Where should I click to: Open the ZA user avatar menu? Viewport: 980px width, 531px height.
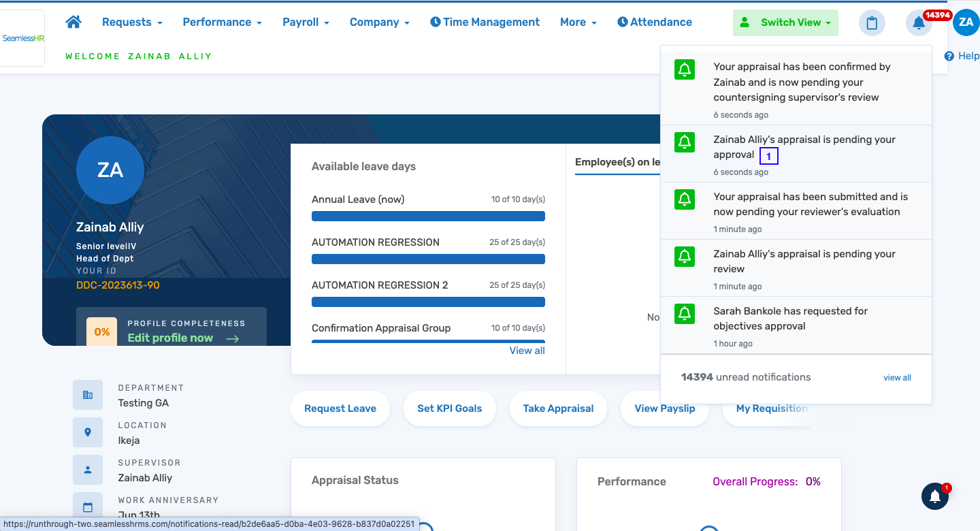coord(966,22)
